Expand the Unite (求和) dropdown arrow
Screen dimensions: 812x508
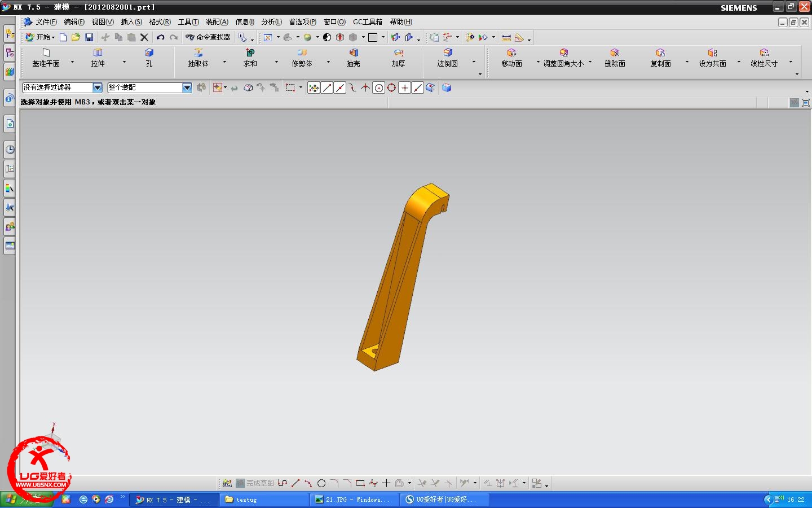click(276, 62)
